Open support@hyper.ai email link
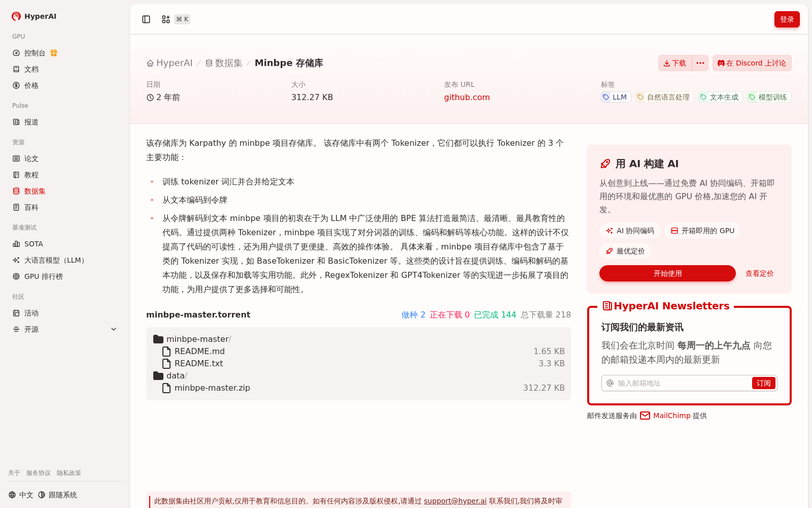Screen dimensions: 812x508 click(455, 501)
